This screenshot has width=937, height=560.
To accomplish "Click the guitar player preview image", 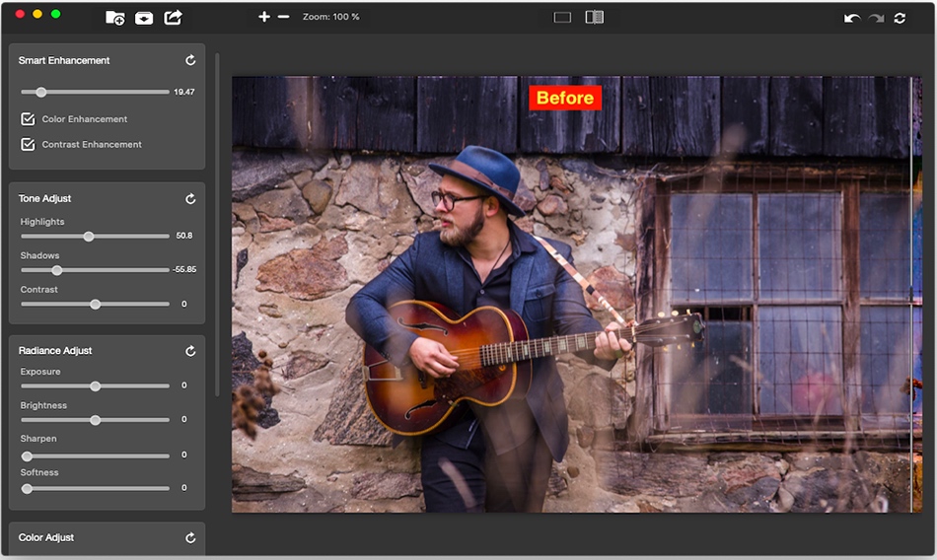I will coord(577,294).
